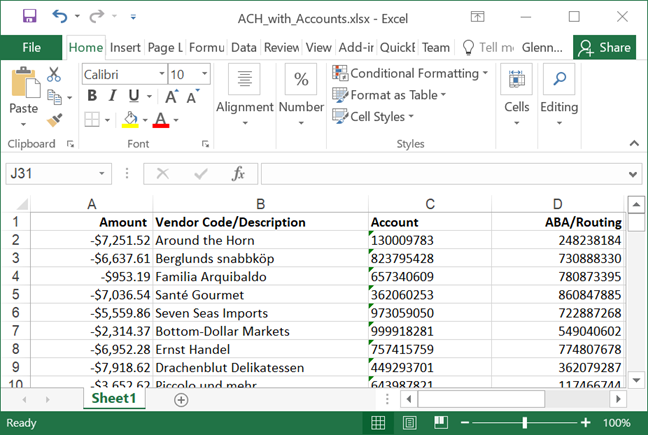
Task: Open the Calibri font name dropdown
Action: pos(162,74)
